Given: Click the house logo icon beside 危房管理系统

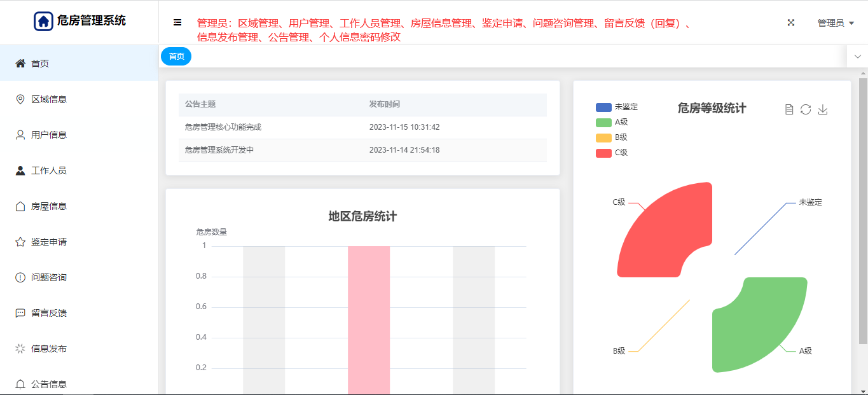Looking at the screenshot, I should (x=43, y=21).
